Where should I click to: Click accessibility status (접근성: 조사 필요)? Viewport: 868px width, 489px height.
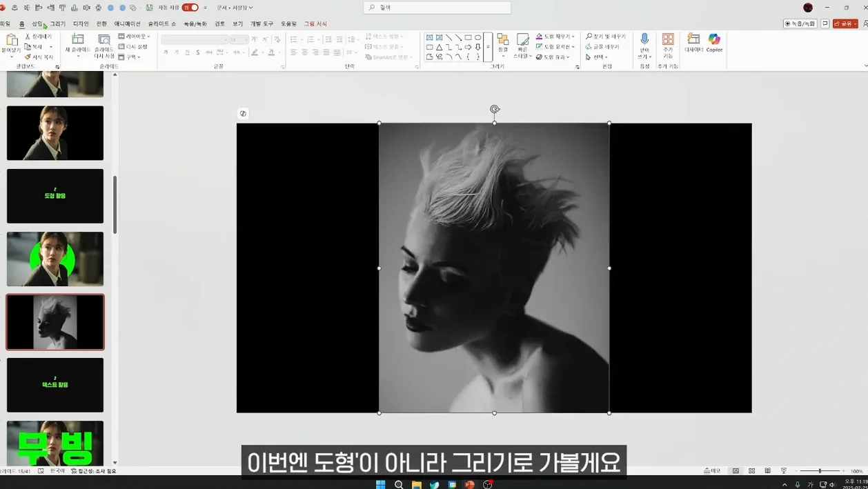pos(94,471)
